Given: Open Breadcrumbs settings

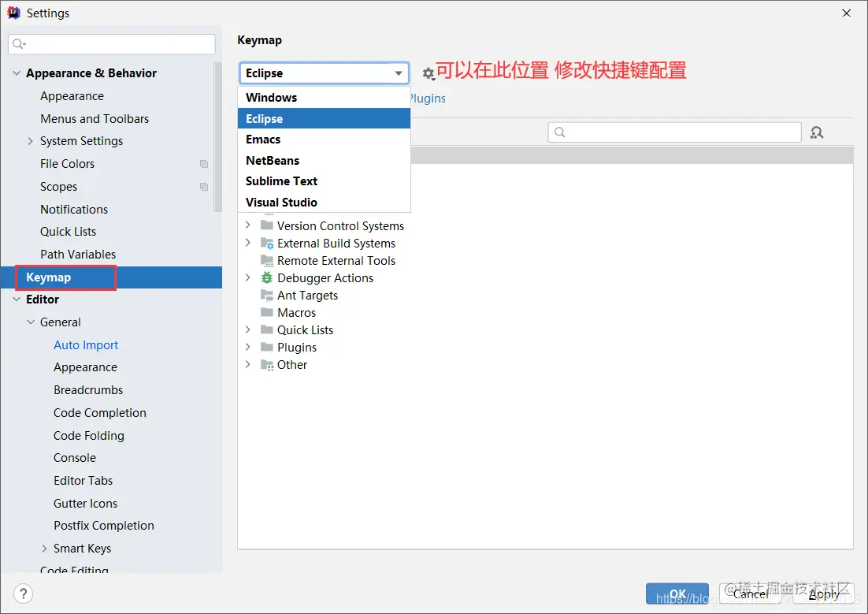Looking at the screenshot, I should tap(88, 390).
